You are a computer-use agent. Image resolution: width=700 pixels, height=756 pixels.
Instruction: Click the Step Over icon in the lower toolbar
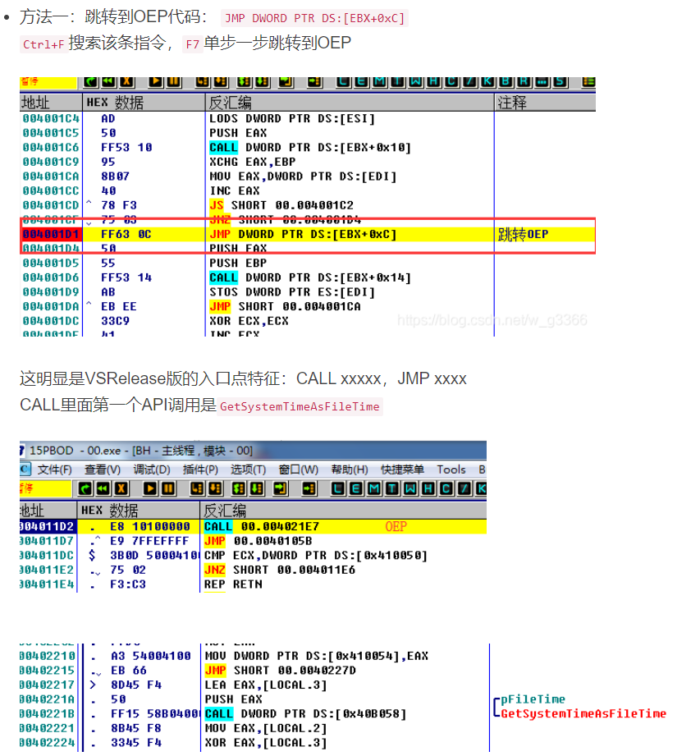point(215,489)
